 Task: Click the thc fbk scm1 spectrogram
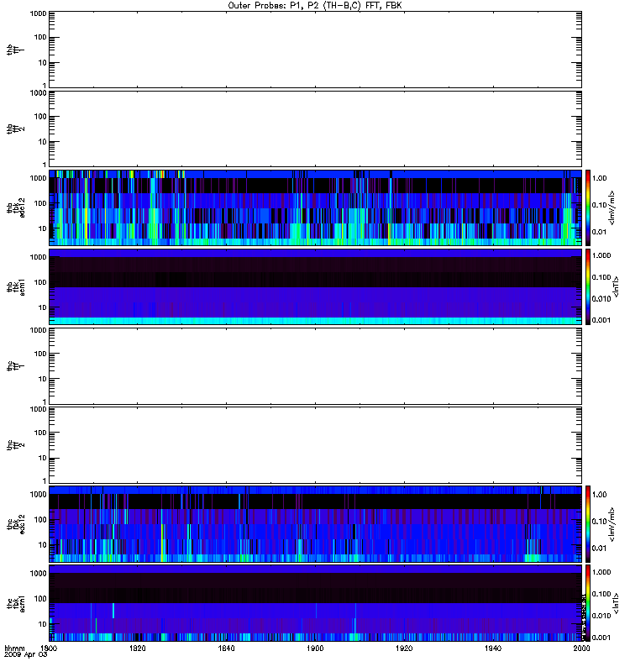315,603
